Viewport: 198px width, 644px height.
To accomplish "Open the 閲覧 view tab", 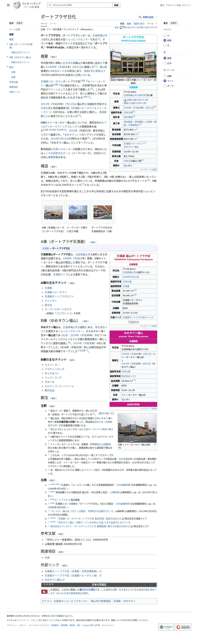I will pos(122,23).
